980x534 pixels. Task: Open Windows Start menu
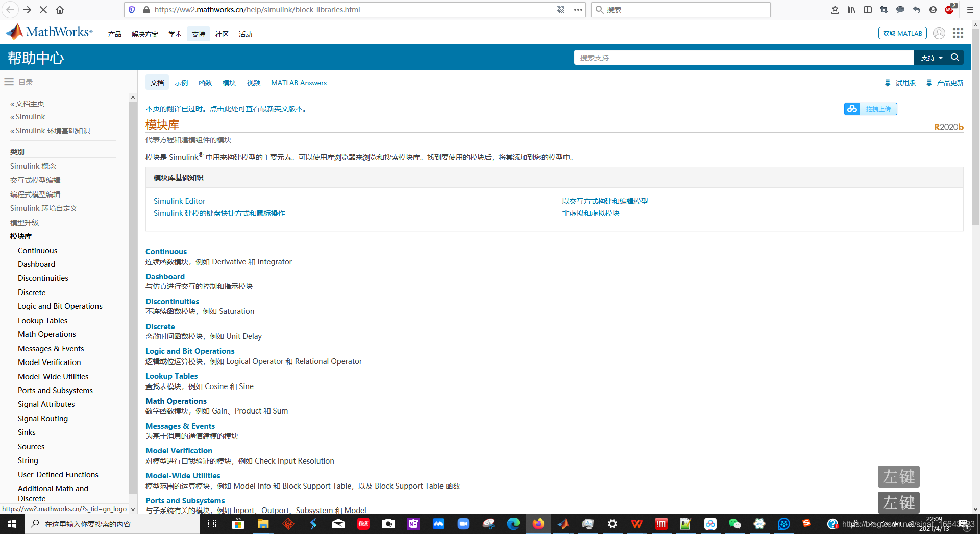[x=12, y=524]
